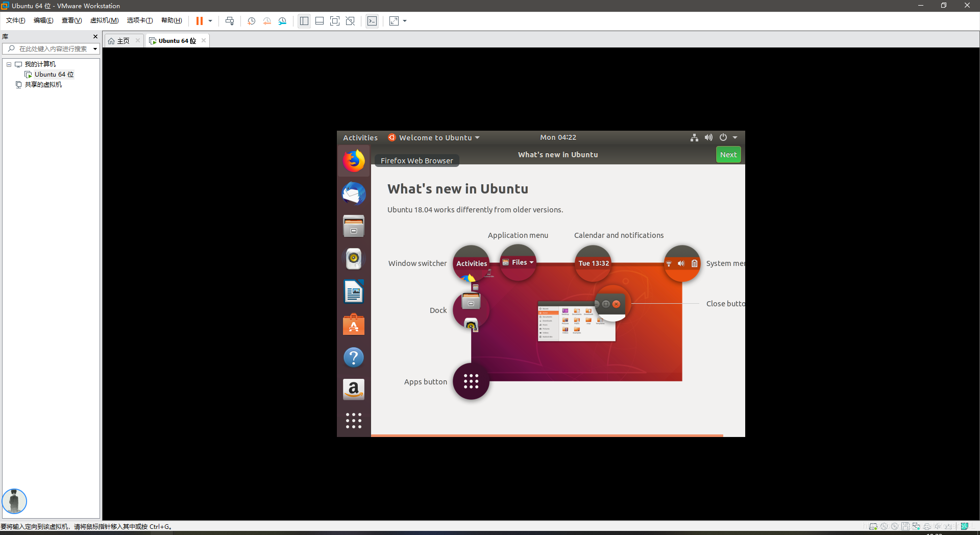
Task: Launch Thunderbird Mail from the dock
Action: [354, 193]
